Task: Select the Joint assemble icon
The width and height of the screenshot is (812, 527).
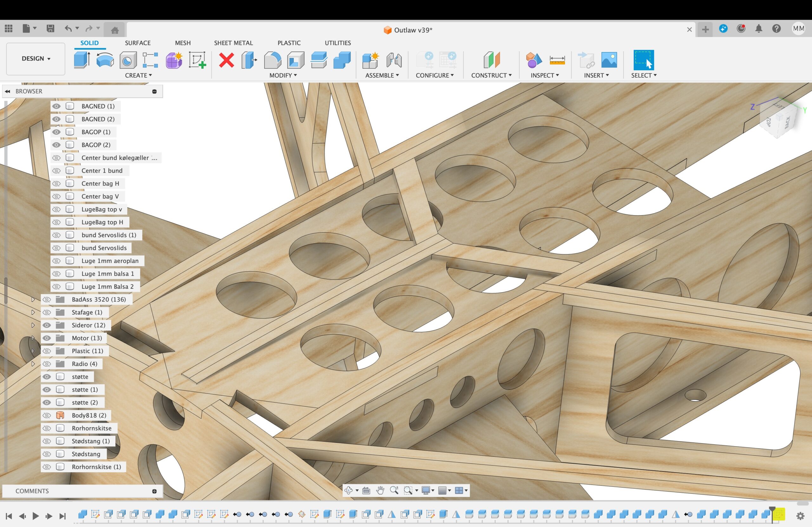Action: (x=394, y=60)
